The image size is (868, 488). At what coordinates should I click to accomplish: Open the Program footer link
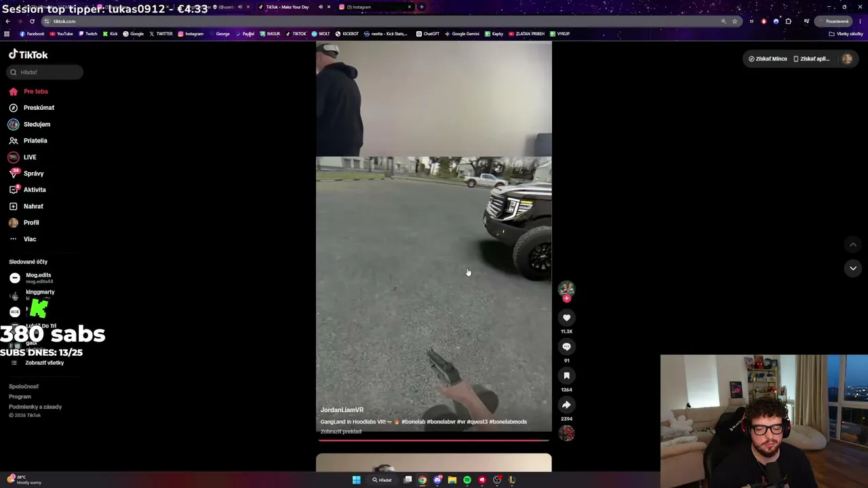[20, 396]
